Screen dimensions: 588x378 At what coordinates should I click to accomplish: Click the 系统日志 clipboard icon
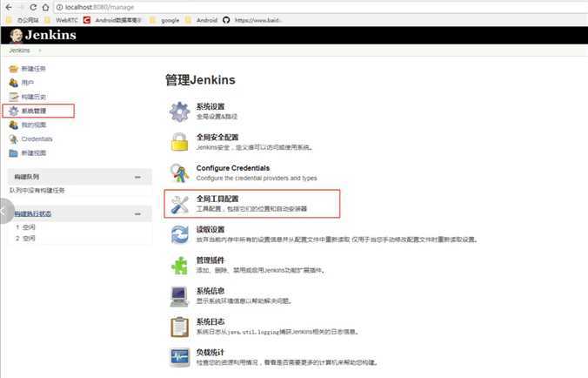(x=180, y=327)
